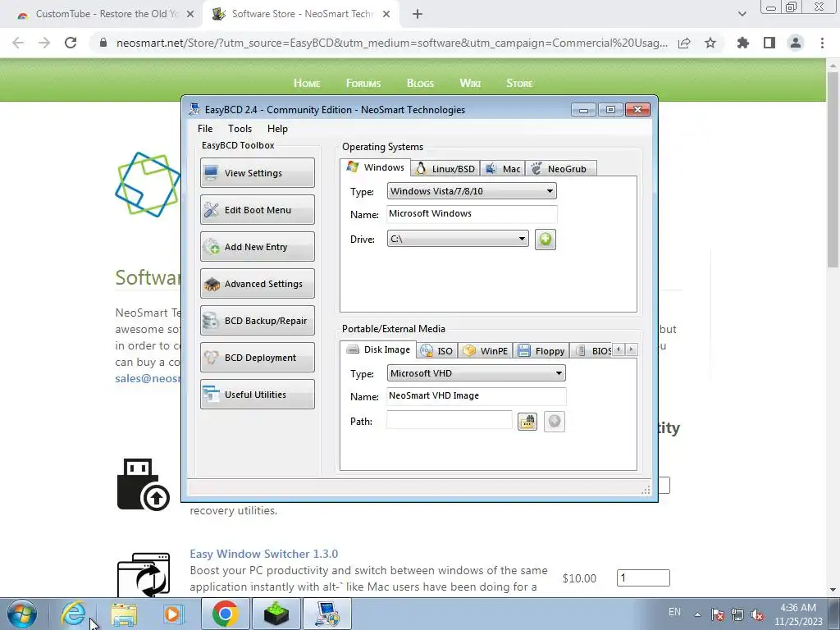Expand the Microsoft VHD type dropdown

476,373
